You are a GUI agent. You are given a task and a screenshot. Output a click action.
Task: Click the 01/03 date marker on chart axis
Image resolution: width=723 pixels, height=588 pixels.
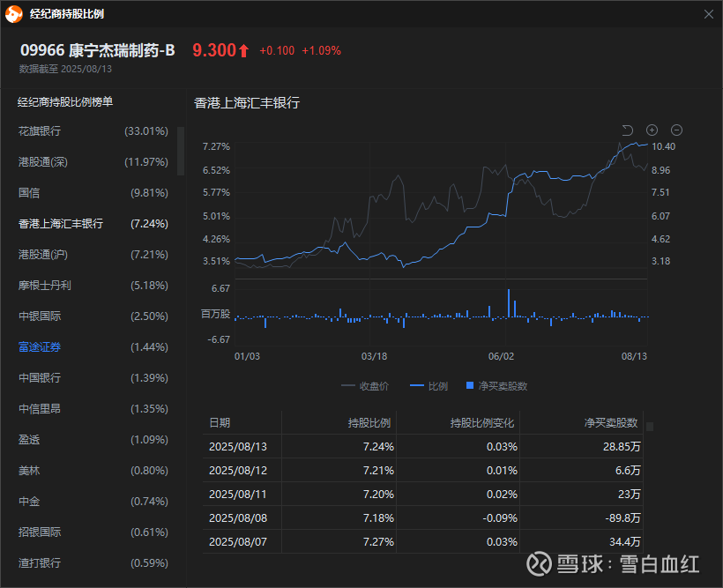click(x=247, y=356)
